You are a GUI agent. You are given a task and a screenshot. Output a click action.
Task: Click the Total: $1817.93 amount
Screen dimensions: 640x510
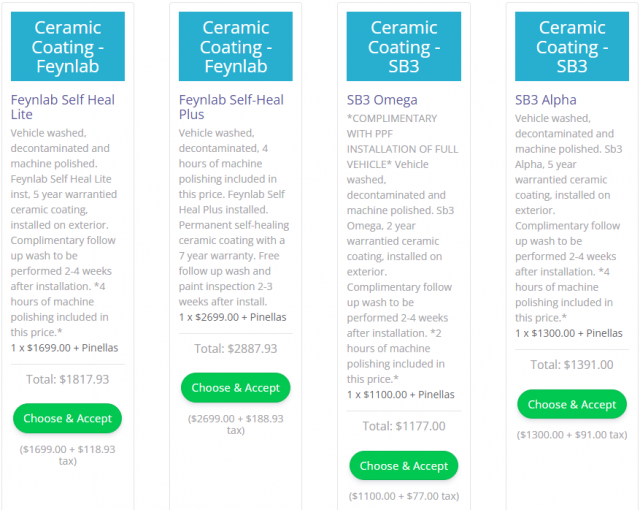pos(68,379)
